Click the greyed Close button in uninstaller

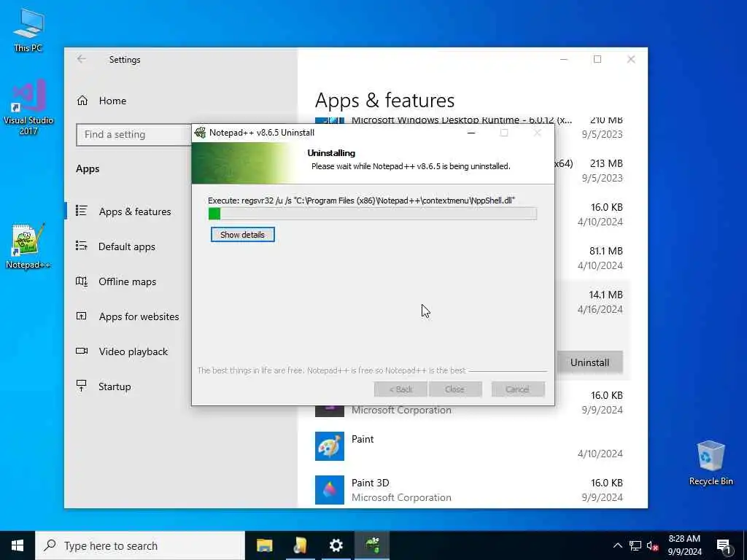[455, 389]
